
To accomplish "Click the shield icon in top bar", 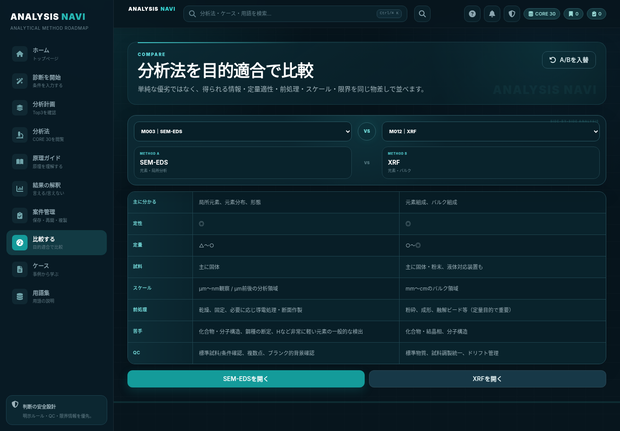I will pyautogui.click(x=512, y=14).
